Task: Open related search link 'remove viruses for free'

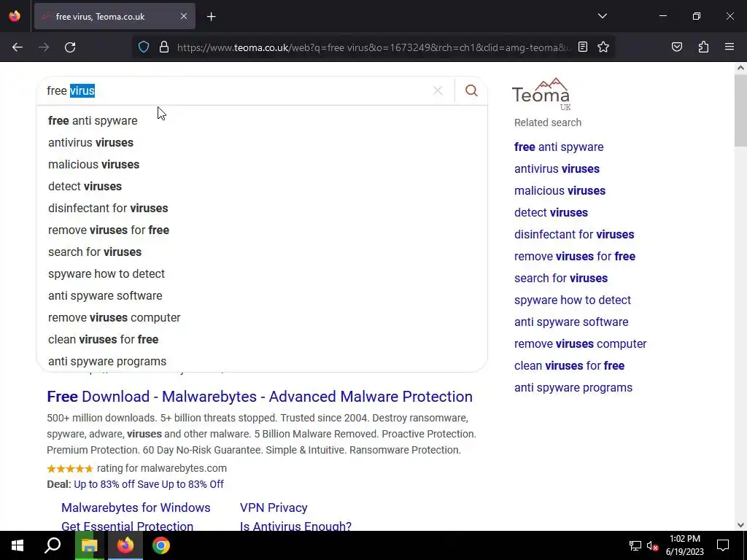Action: (x=575, y=256)
